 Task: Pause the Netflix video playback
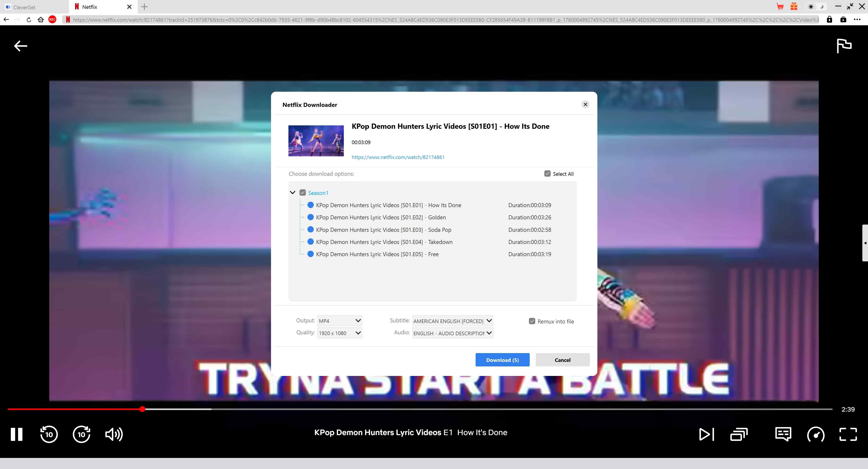pos(16,434)
